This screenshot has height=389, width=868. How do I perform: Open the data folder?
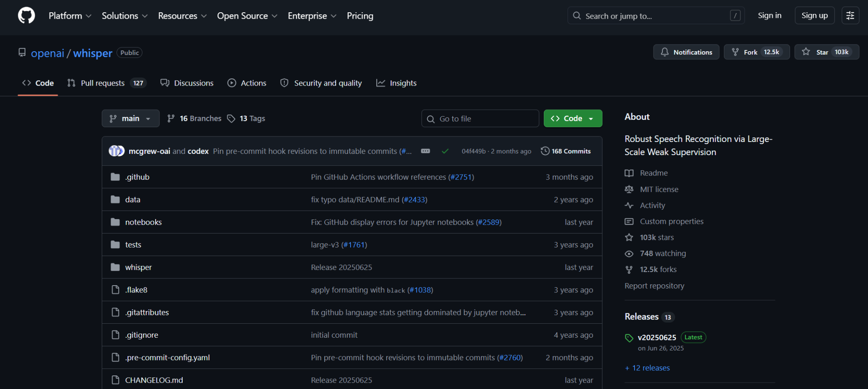pyautogui.click(x=133, y=200)
